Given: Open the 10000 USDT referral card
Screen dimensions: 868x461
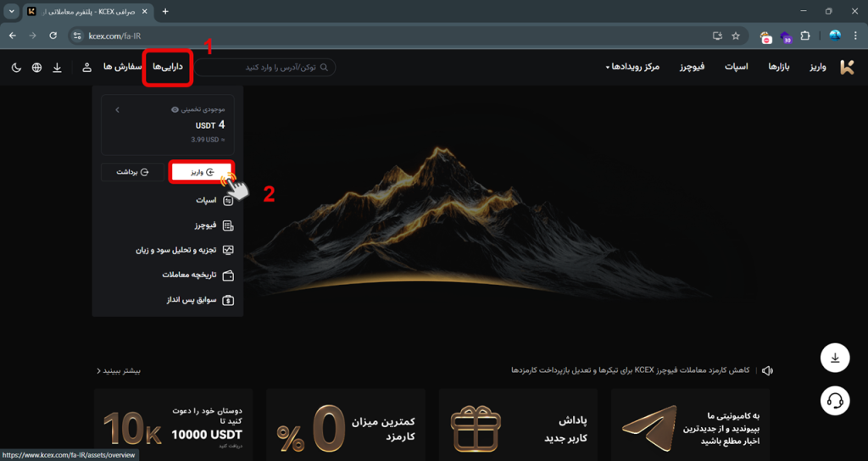Looking at the screenshot, I should click(173, 425).
